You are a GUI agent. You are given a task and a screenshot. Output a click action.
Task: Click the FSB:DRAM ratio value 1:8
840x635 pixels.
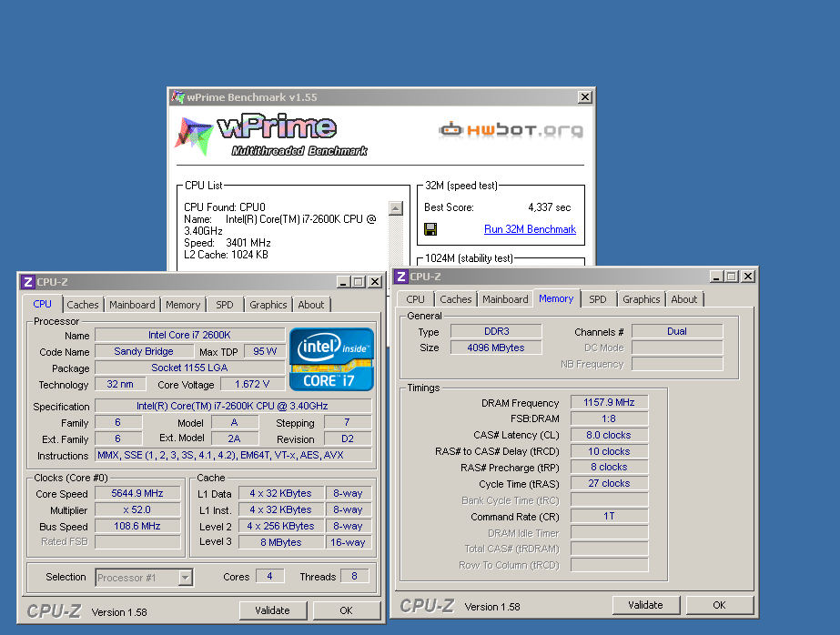pyautogui.click(x=610, y=418)
